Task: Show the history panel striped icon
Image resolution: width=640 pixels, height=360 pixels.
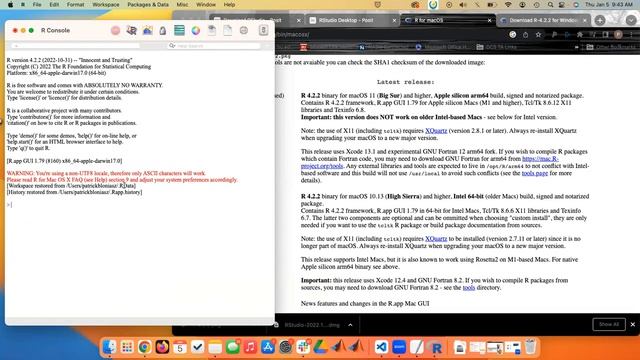Action: [179, 30]
